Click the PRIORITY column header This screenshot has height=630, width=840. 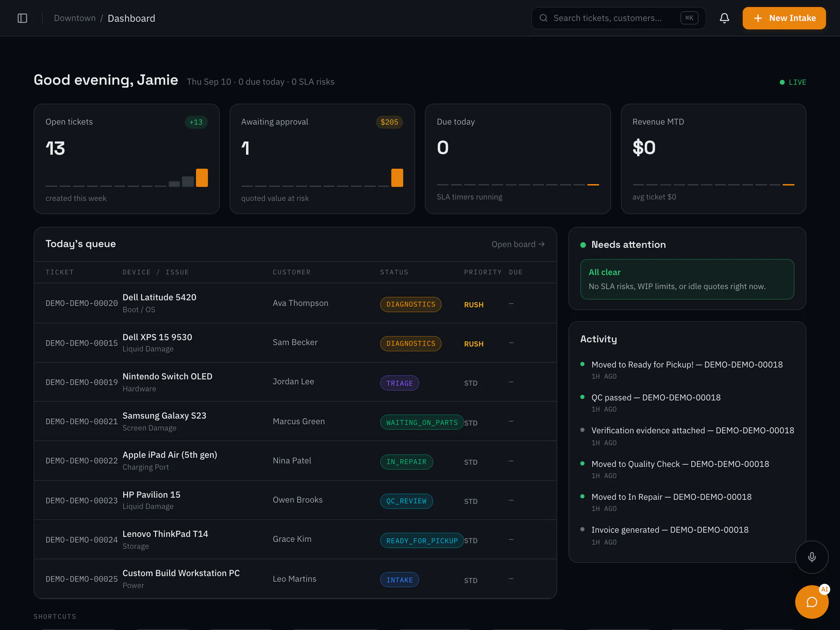(483, 272)
